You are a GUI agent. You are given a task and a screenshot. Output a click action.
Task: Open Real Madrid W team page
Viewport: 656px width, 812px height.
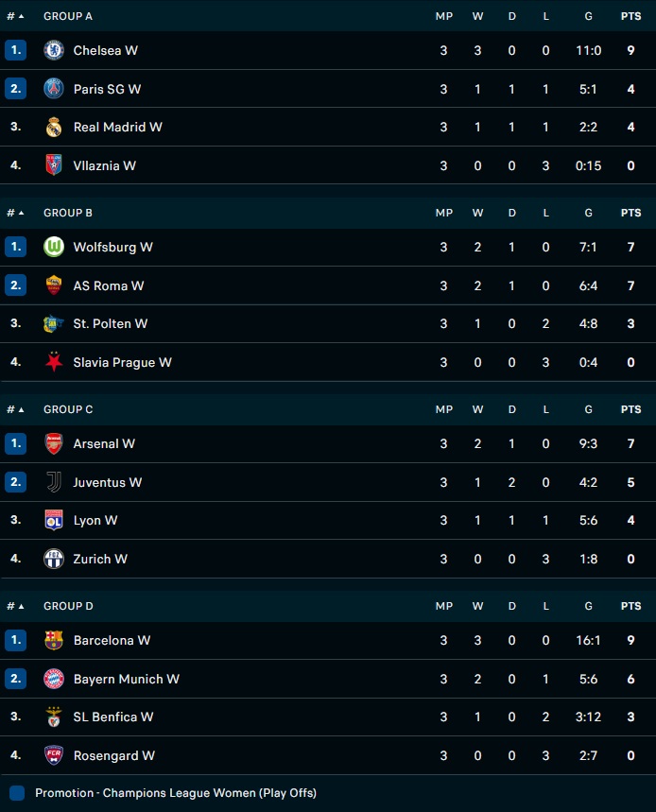117,127
